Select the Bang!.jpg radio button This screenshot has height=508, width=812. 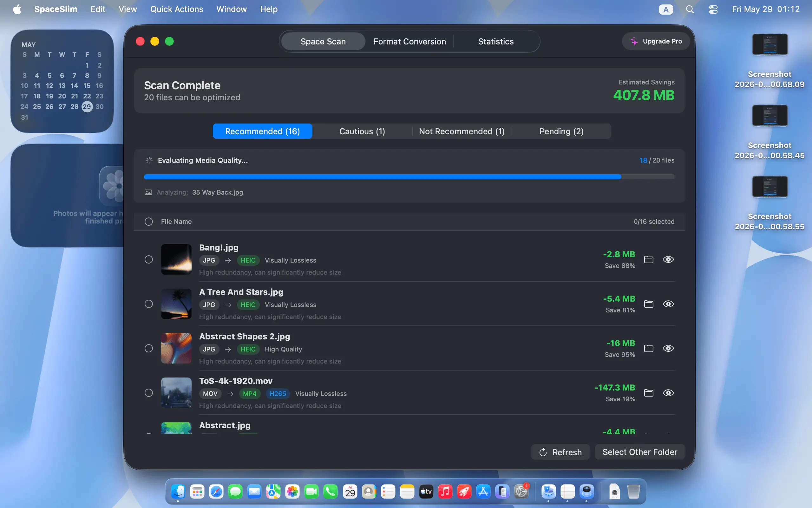(x=149, y=259)
